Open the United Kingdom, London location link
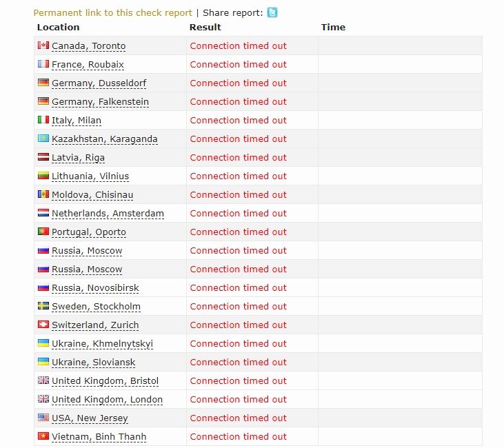This screenshot has height=448, width=504. point(107,400)
